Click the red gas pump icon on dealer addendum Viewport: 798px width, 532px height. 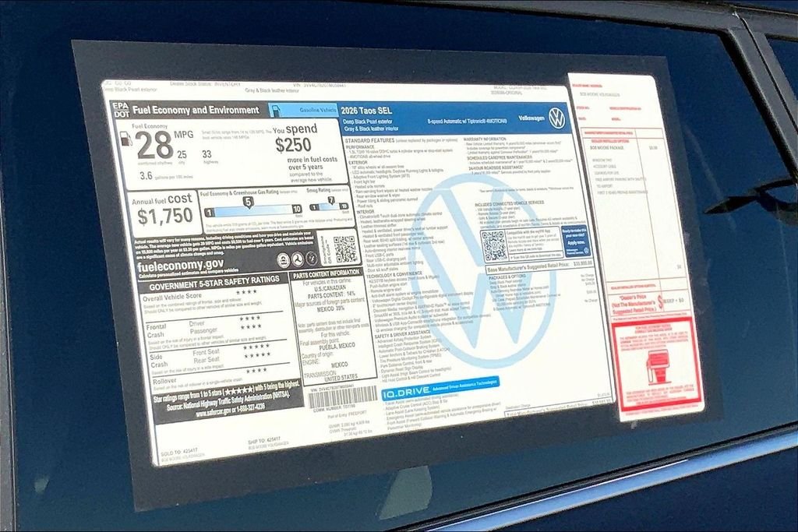tap(658, 368)
